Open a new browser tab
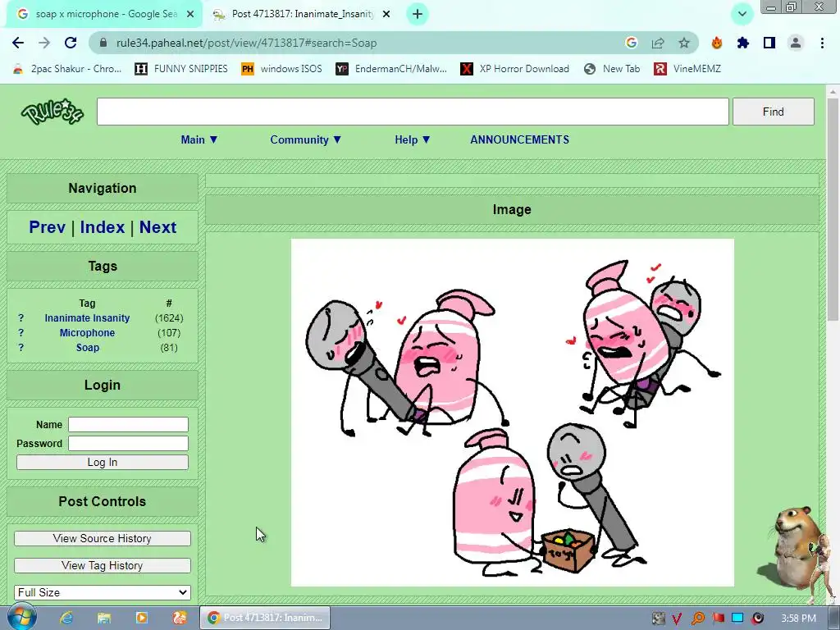The width and height of the screenshot is (840, 630). (x=418, y=14)
